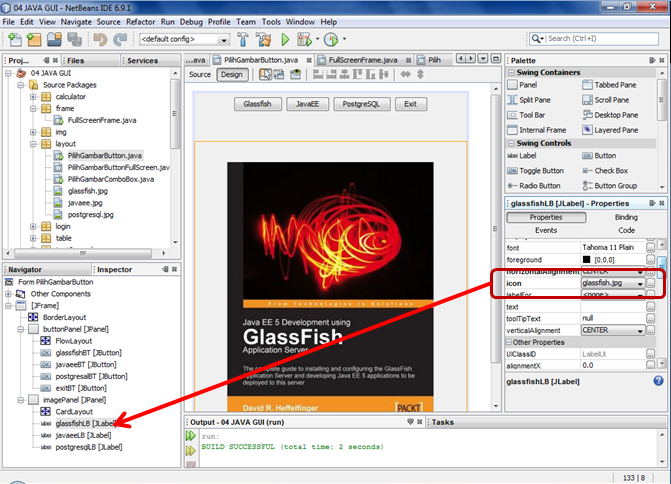Open PilihGambarComboBox.java in Projects tree
The height and width of the screenshot is (484, 671).
click(110, 179)
